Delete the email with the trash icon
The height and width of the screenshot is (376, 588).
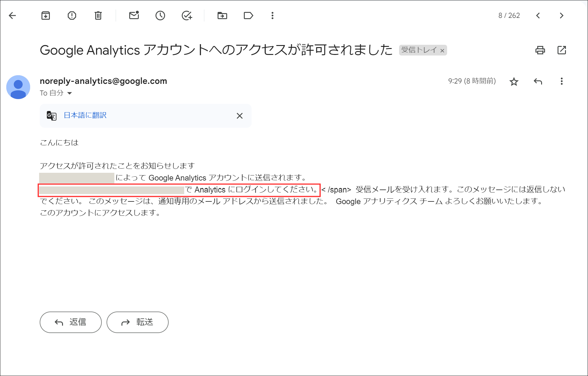tap(98, 16)
